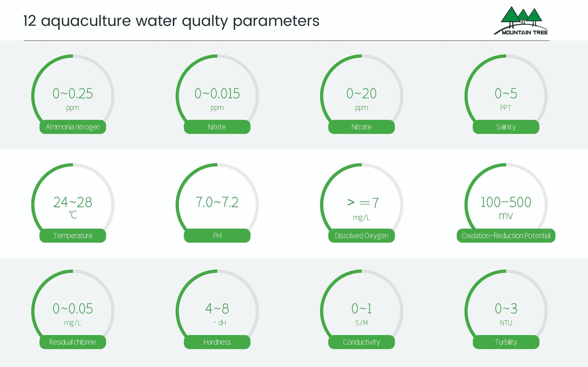Click the PH label badge
Screen dimensions: 588x367
point(217,236)
